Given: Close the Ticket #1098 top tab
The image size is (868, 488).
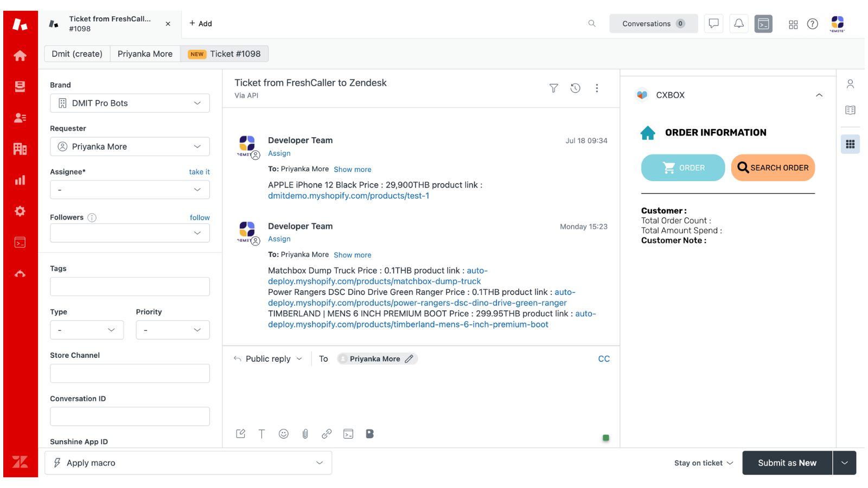Looking at the screenshot, I should [x=168, y=24].
